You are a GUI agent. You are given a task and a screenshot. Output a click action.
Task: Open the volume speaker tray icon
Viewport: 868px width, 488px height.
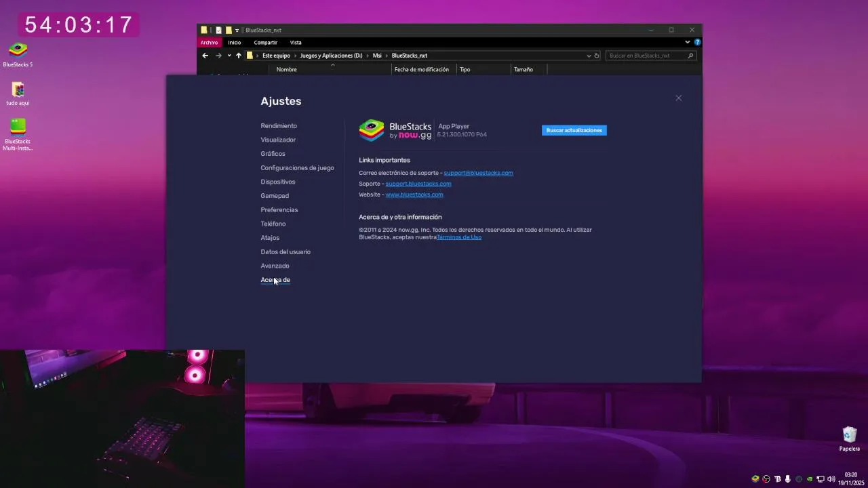tap(831, 479)
